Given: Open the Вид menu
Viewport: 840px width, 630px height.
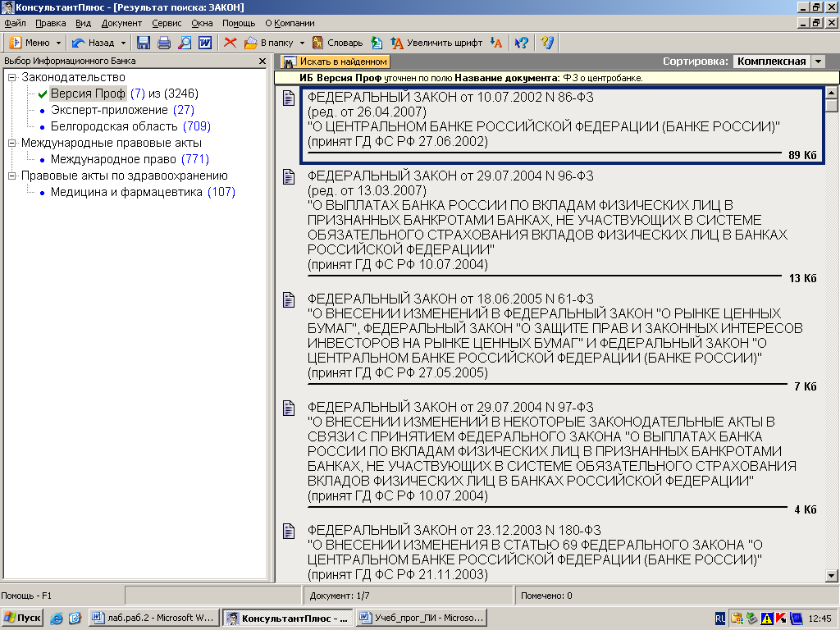Looking at the screenshot, I should click(83, 23).
